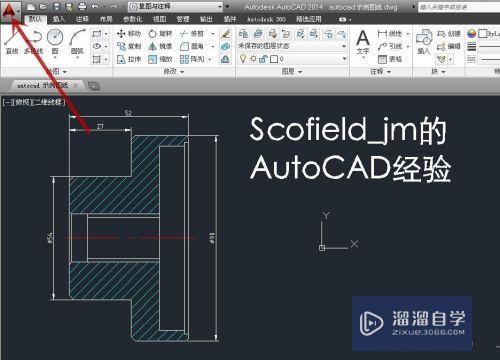Click the ByLayer color swatch
The width and height of the screenshot is (500, 360).
483,33
